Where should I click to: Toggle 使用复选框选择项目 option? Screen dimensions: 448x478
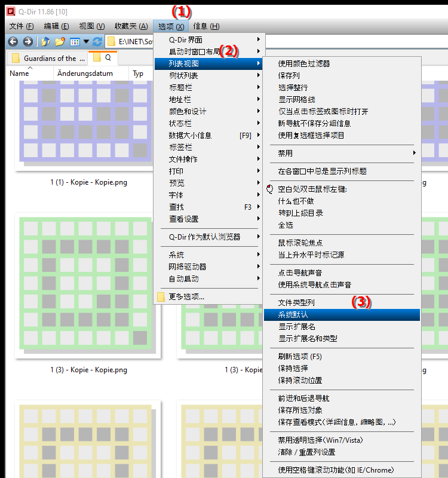(311, 135)
